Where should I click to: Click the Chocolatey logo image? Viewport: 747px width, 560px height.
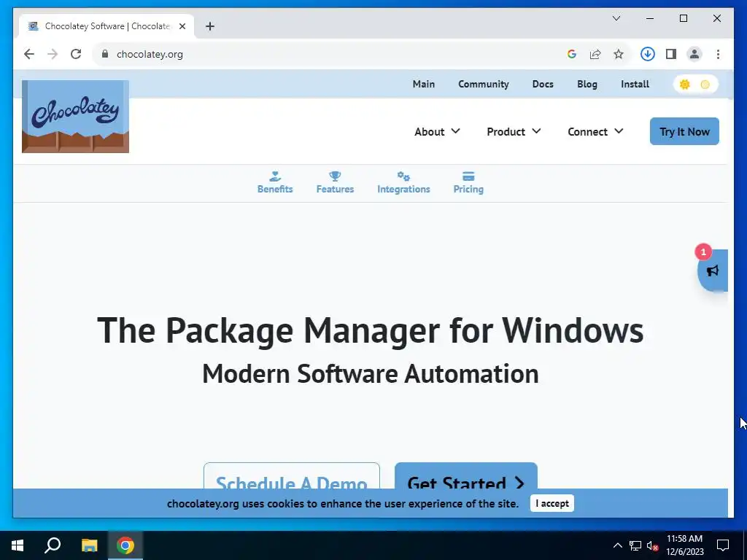coord(75,117)
